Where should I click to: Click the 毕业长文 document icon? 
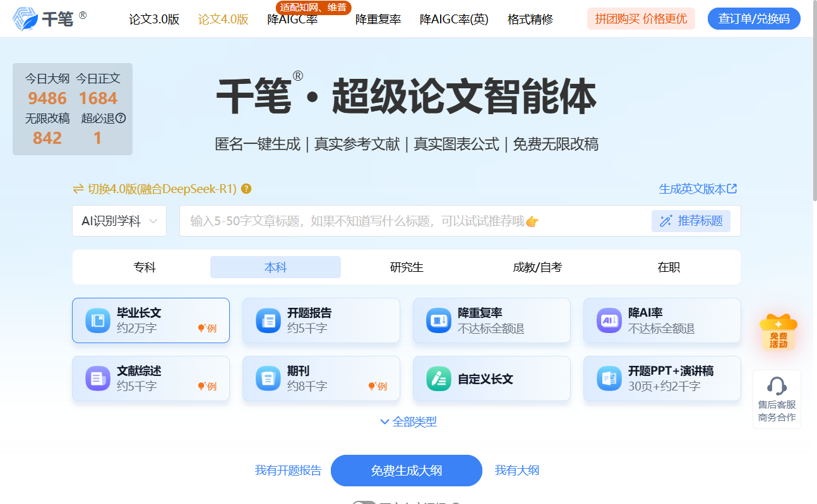tap(98, 320)
